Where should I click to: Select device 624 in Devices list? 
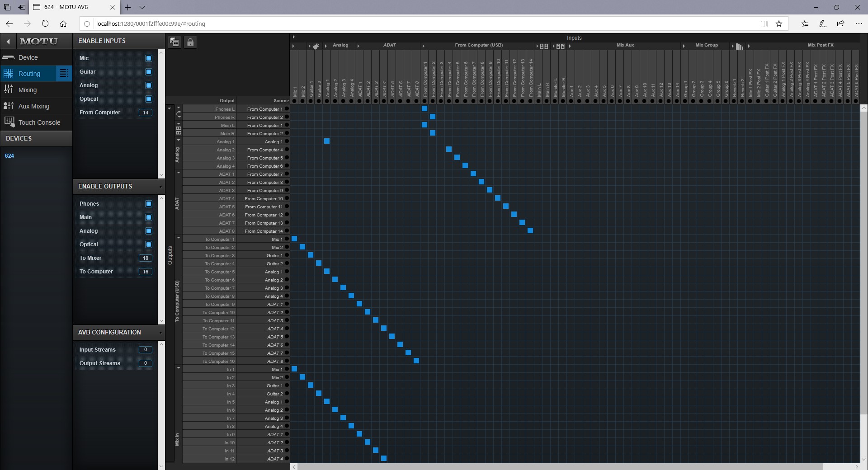click(x=9, y=155)
